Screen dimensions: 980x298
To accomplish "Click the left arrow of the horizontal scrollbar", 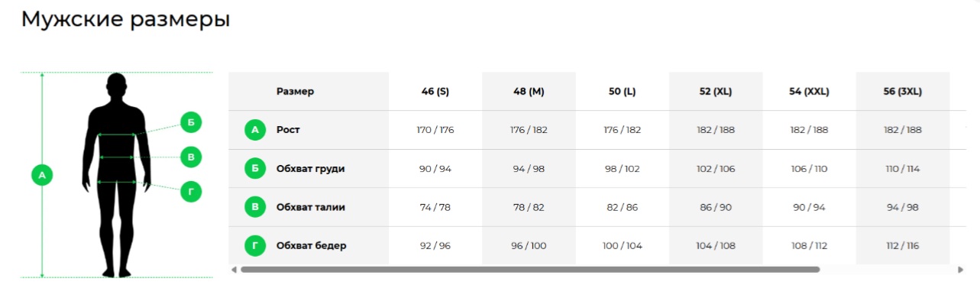I will [234, 270].
